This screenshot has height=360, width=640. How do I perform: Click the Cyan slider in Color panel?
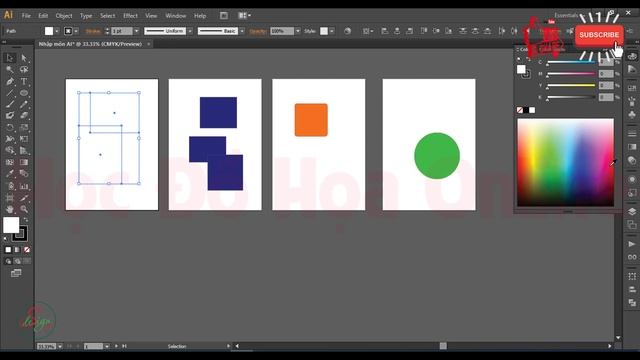coord(571,62)
